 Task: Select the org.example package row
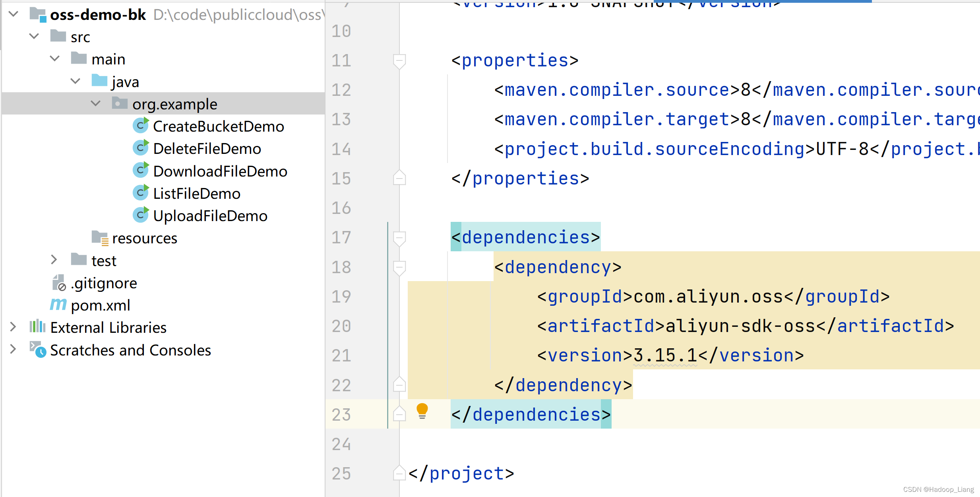163,104
